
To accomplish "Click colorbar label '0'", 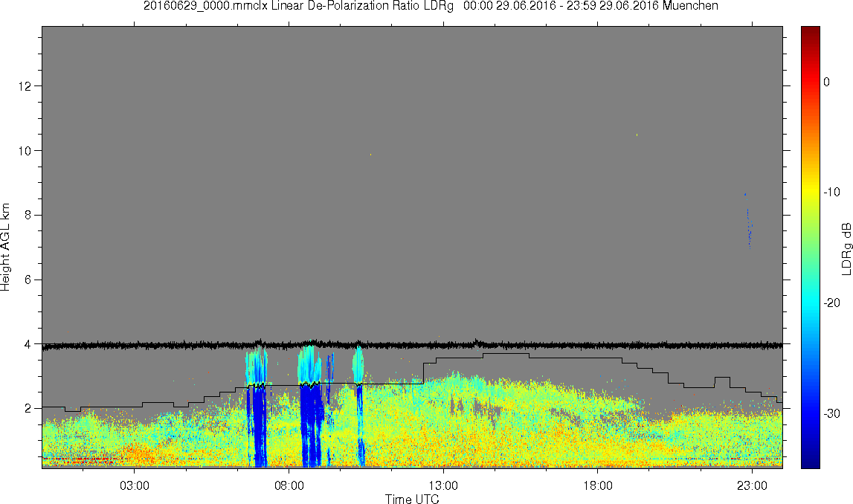I will [827, 82].
